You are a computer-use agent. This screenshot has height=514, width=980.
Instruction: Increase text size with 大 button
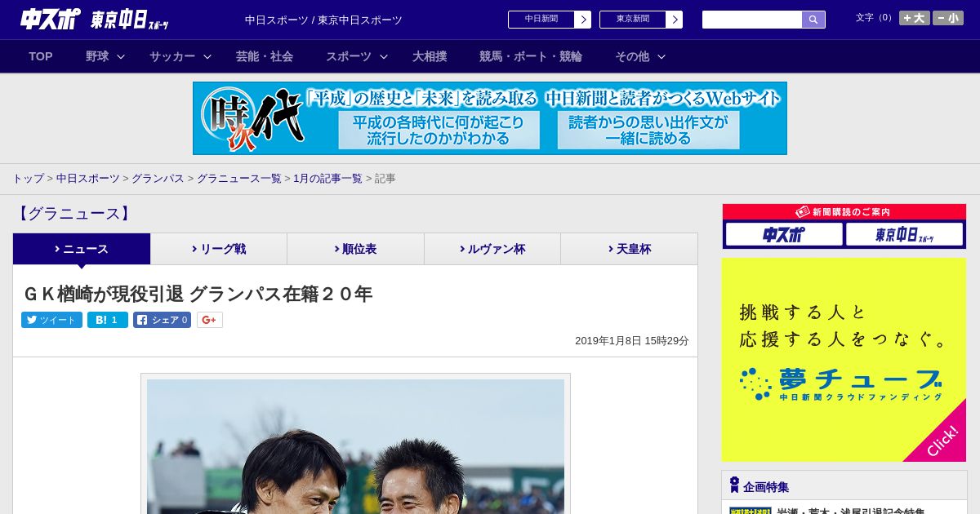point(915,18)
